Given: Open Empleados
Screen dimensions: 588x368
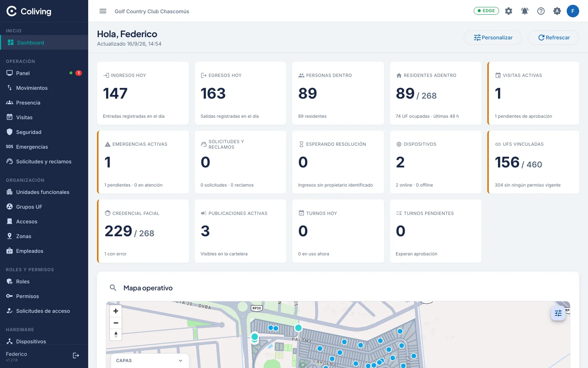Looking at the screenshot, I should click(x=44, y=251).
